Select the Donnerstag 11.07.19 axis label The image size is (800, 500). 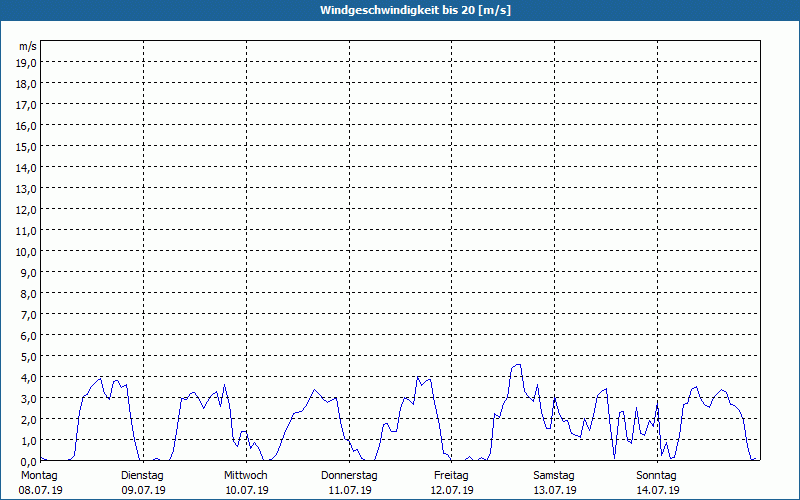[x=349, y=483]
